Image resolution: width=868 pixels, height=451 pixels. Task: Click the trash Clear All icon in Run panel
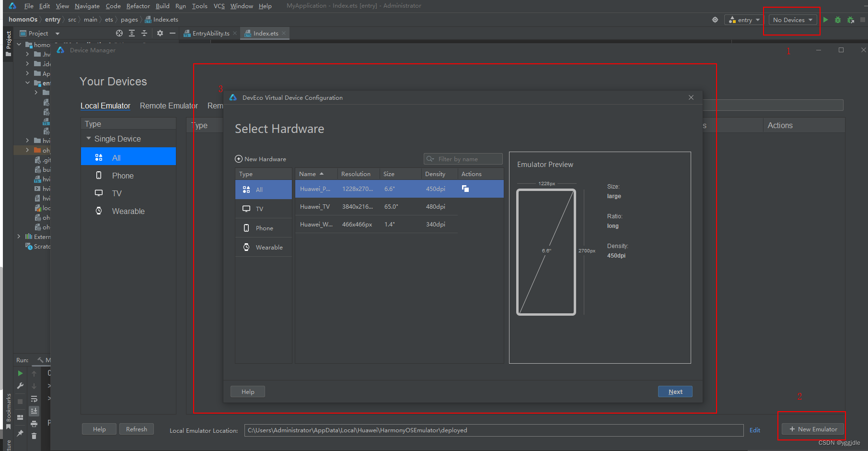[x=34, y=436]
